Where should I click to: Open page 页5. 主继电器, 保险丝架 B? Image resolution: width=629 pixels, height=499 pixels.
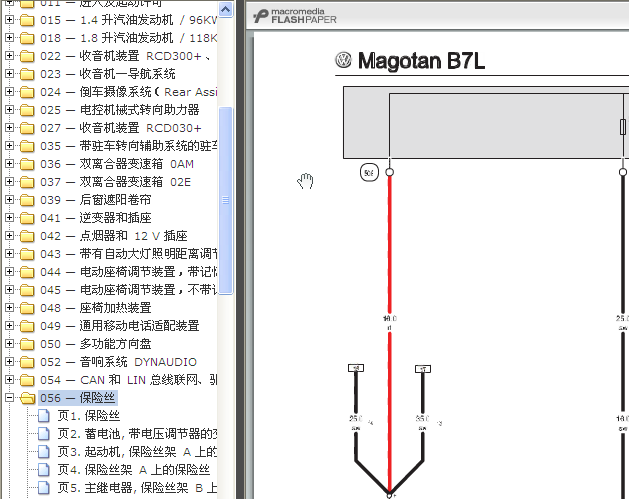pyautogui.click(x=137, y=488)
